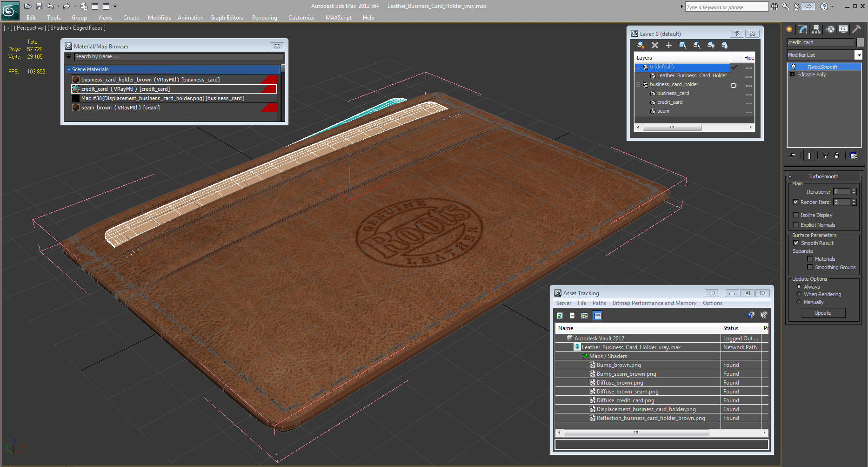The image size is (868, 467).
Task: Enable Isoline Display checkbox
Action: [796, 215]
